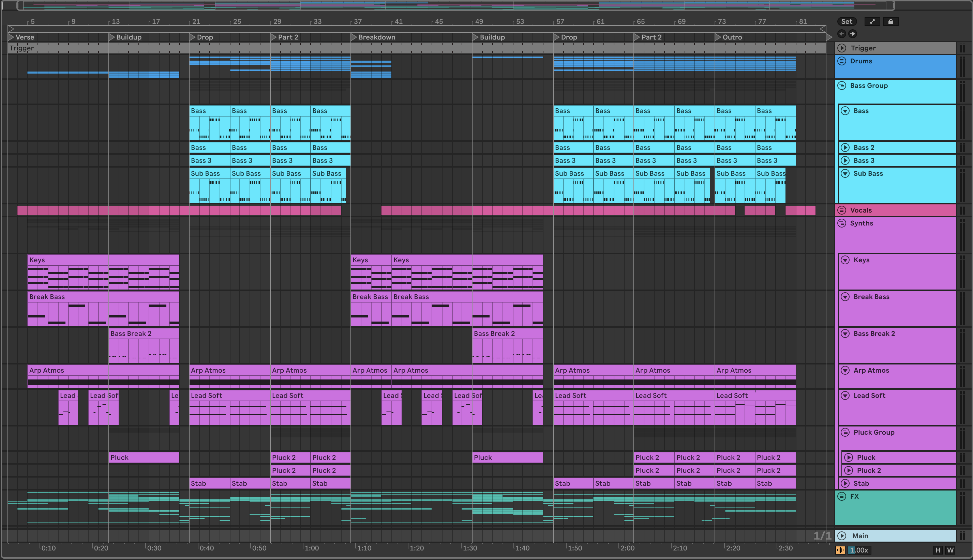973x560 pixels.
Task: Toggle the lock envelopes icon
Action: pyautogui.click(x=890, y=21)
